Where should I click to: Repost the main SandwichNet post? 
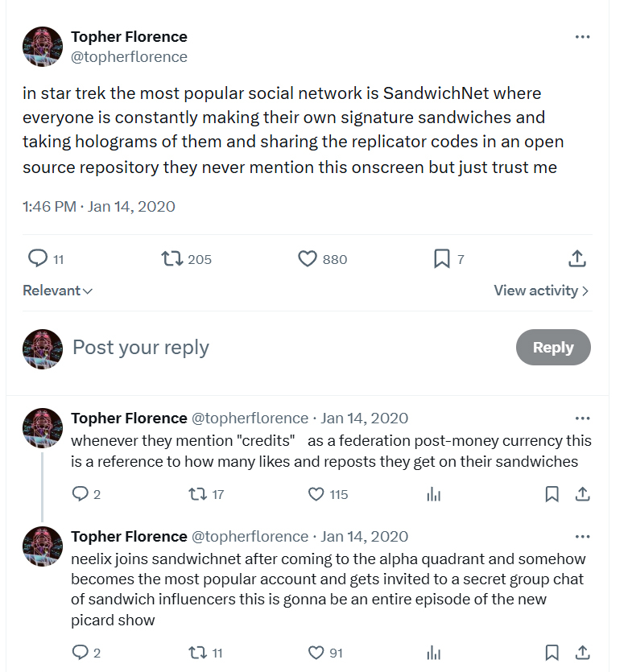tap(171, 258)
